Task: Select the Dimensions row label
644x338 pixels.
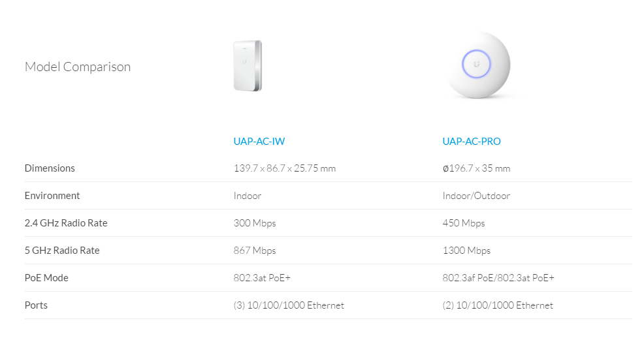Action: 50,168
